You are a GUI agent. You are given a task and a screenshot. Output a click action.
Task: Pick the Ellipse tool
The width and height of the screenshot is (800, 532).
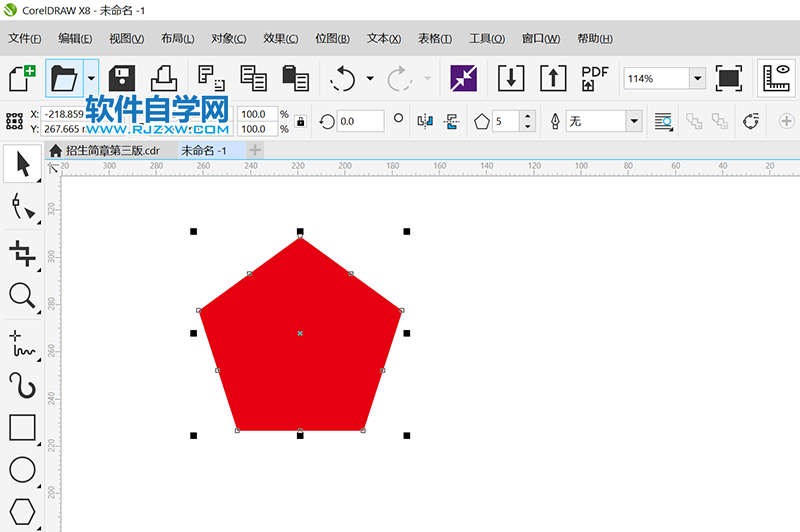[21, 470]
